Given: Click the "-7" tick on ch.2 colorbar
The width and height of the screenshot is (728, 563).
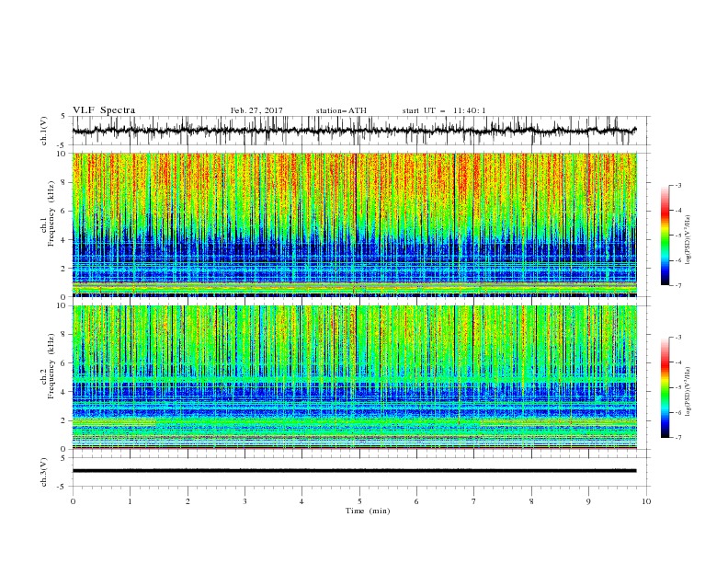Looking at the screenshot, I should pos(678,438).
